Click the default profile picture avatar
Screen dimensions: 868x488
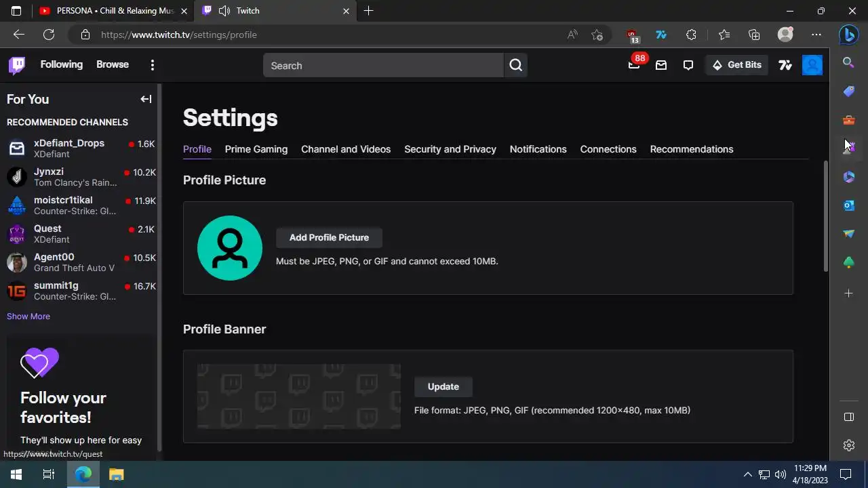point(230,248)
